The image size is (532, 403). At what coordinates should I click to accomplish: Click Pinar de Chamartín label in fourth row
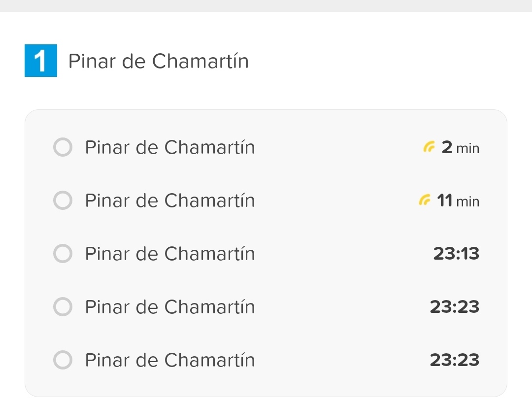(170, 307)
